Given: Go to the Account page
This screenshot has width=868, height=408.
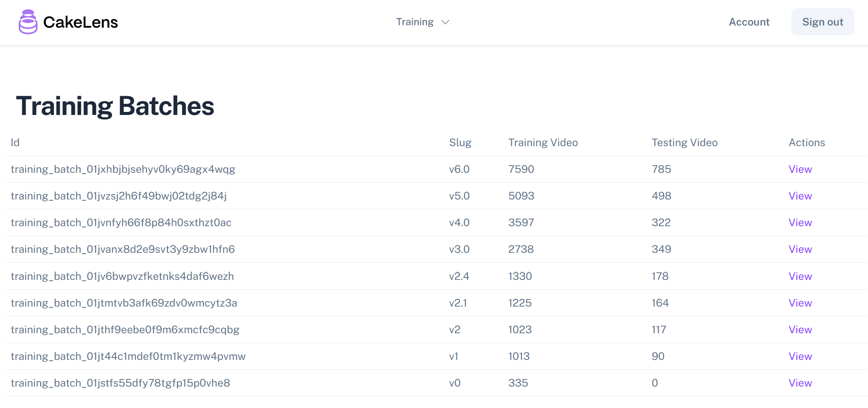Looking at the screenshot, I should tap(749, 22).
